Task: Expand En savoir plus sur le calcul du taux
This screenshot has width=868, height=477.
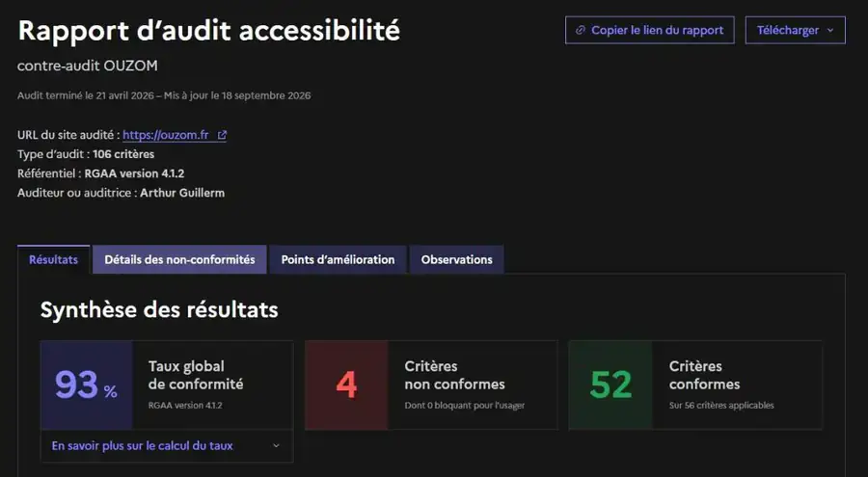Action: pos(167,446)
